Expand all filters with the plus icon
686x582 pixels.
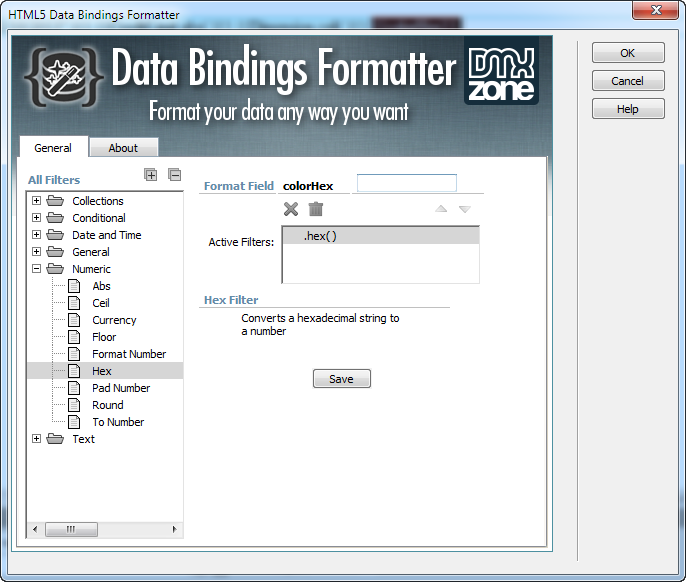[150, 175]
